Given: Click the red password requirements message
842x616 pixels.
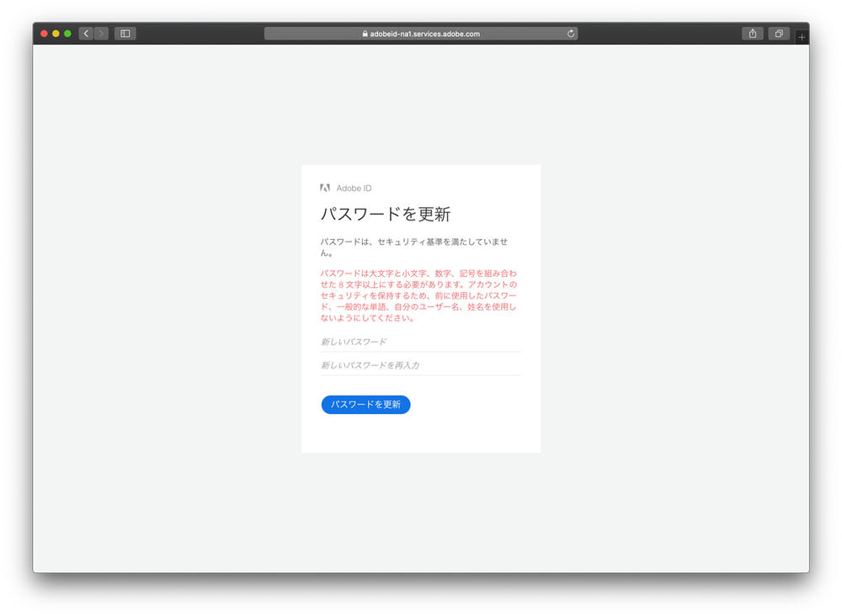Looking at the screenshot, I should pyautogui.click(x=418, y=295).
